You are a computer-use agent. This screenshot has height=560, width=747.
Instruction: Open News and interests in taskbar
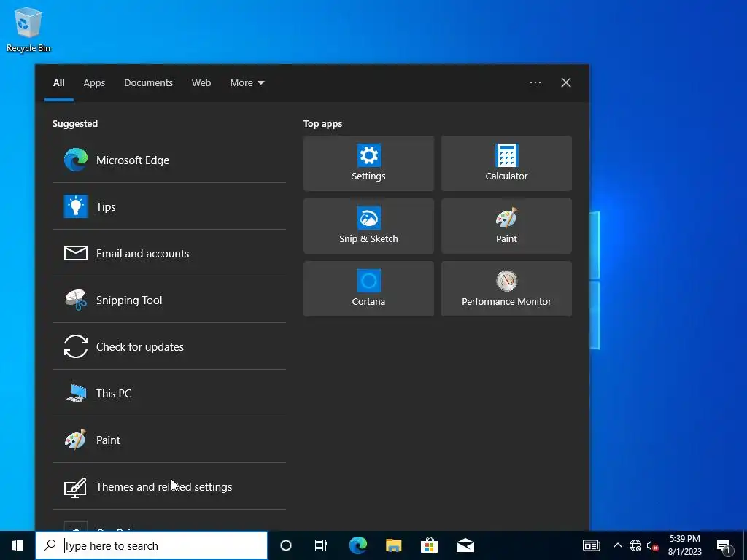(591, 545)
